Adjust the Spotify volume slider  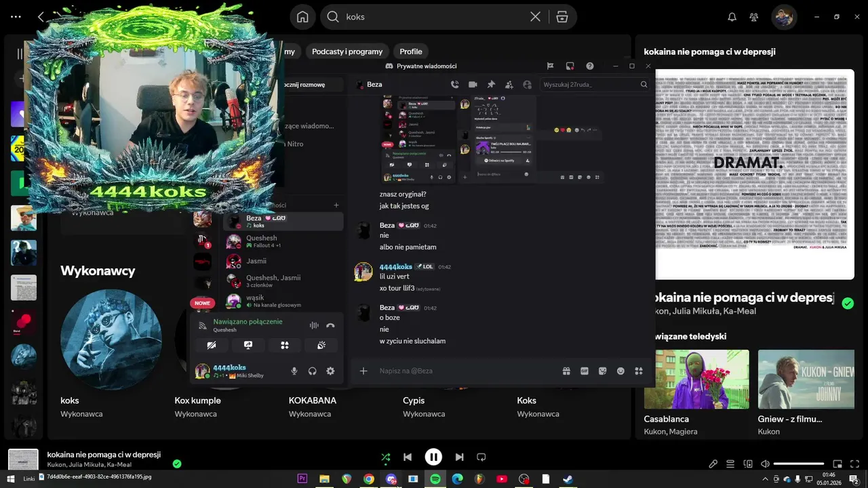799,464
